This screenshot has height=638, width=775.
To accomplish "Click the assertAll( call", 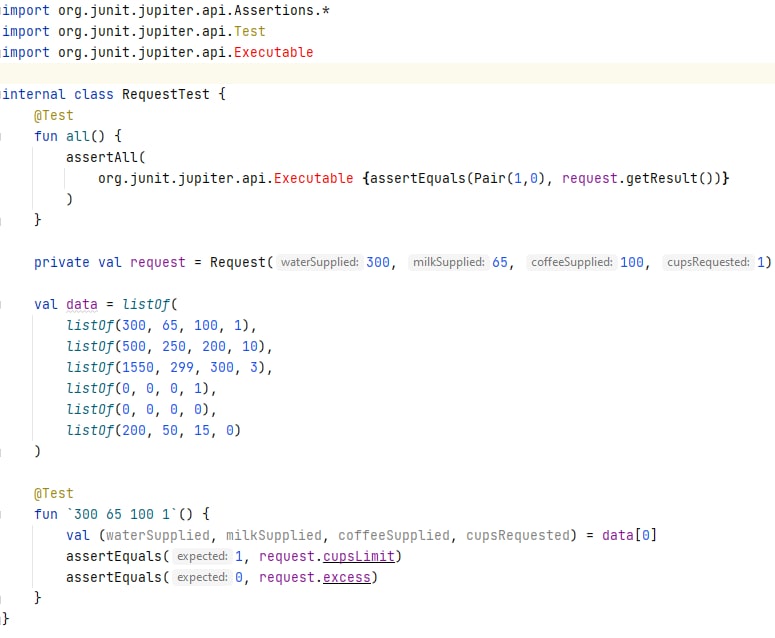I will [106, 158].
